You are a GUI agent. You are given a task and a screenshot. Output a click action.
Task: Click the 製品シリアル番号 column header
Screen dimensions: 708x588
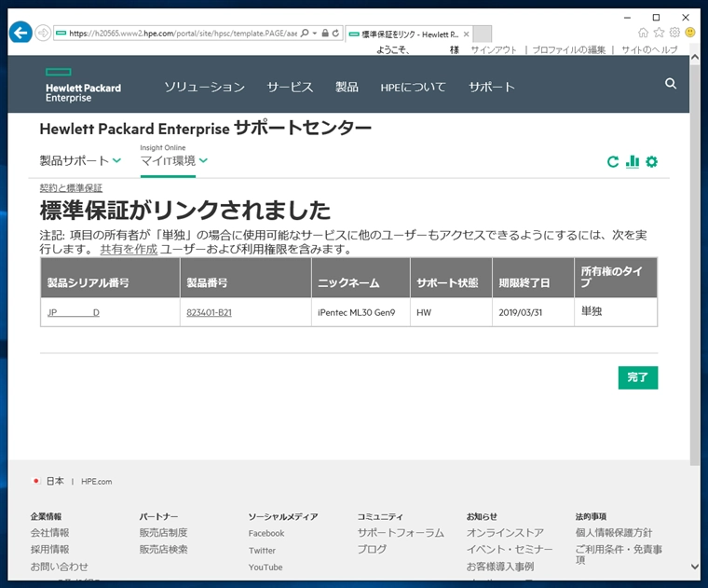point(110,278)
